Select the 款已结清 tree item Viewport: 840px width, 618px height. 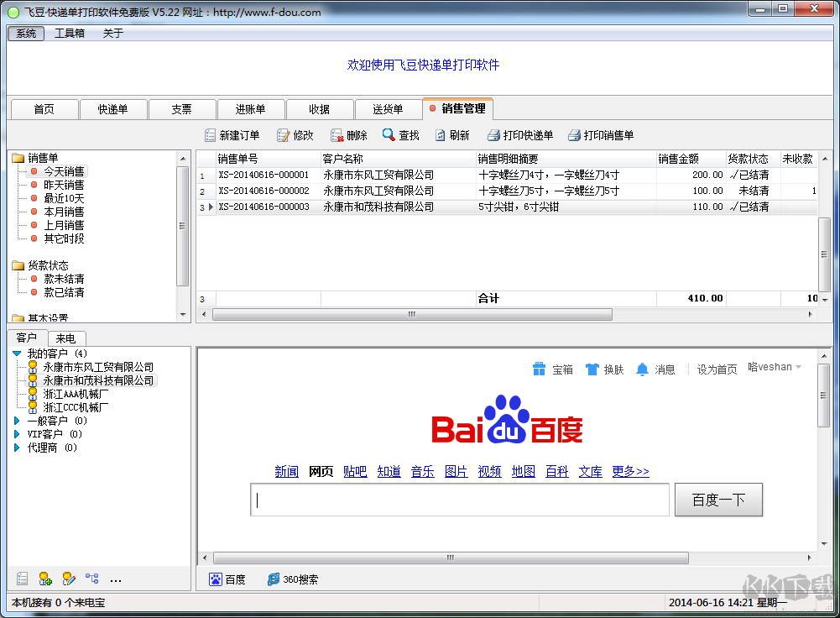64,292
